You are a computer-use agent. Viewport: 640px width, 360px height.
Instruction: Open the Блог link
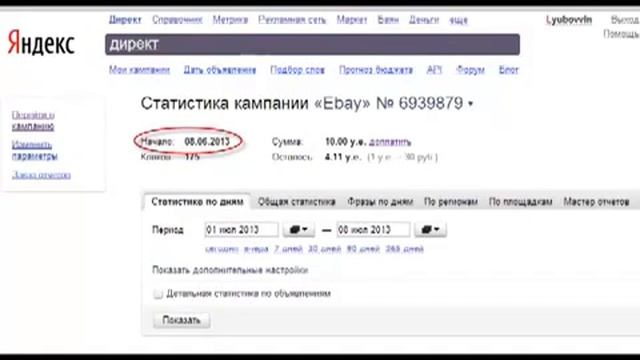(509, 70)
